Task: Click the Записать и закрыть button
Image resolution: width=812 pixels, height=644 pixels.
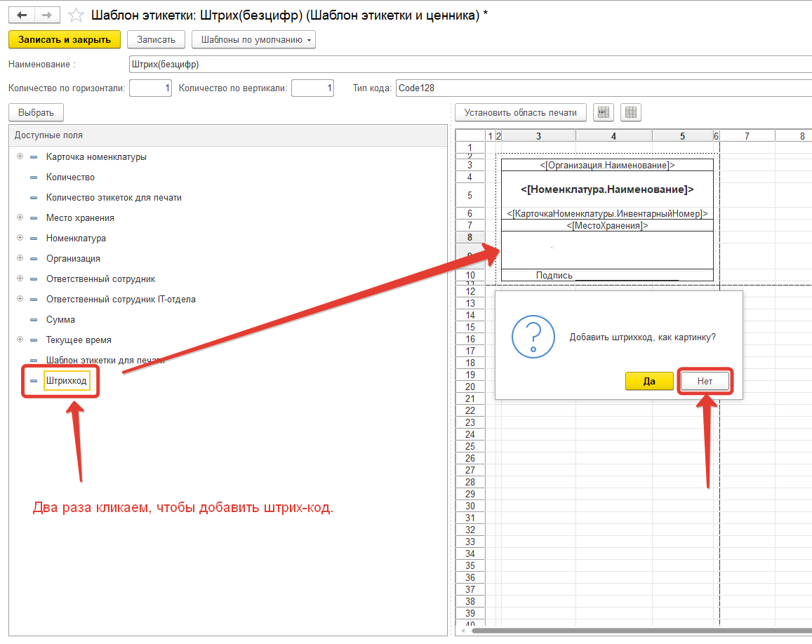Action: tap(64, 40)
